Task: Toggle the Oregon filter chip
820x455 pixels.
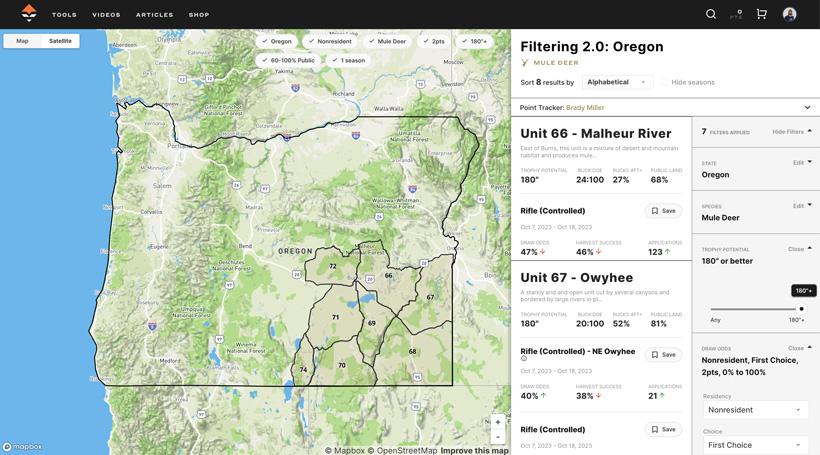Action: point(277,41)
